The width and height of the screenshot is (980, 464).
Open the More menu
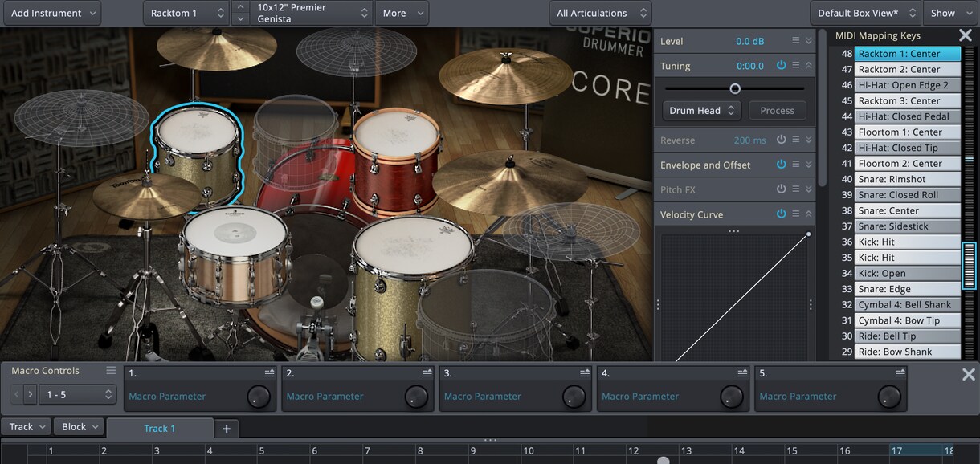coord(402,13)
